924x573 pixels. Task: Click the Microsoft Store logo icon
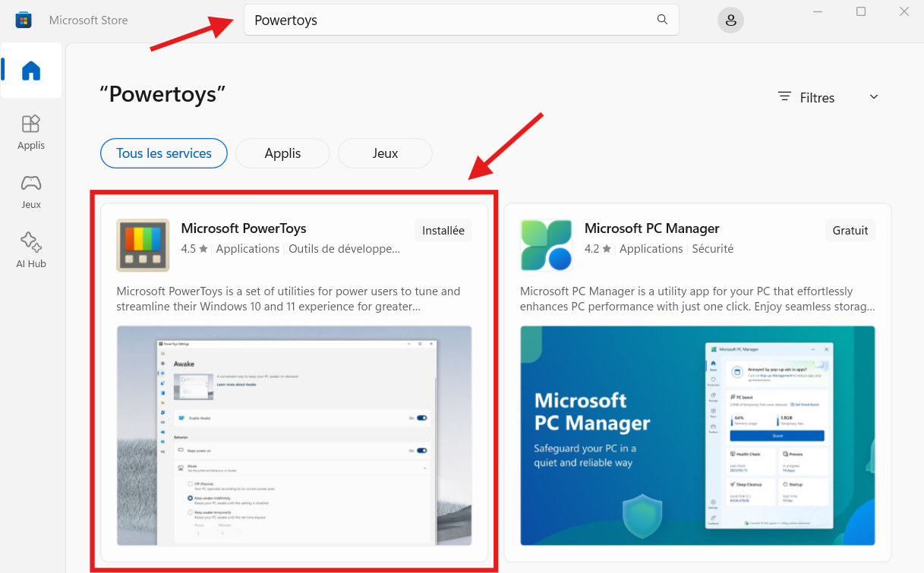click(x=24, y=20)
